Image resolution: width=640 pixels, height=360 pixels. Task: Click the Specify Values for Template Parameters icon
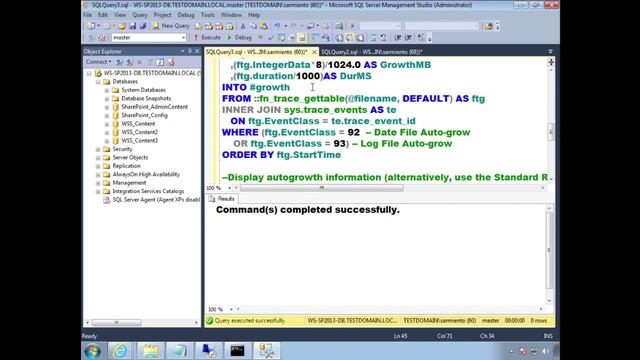421,38
